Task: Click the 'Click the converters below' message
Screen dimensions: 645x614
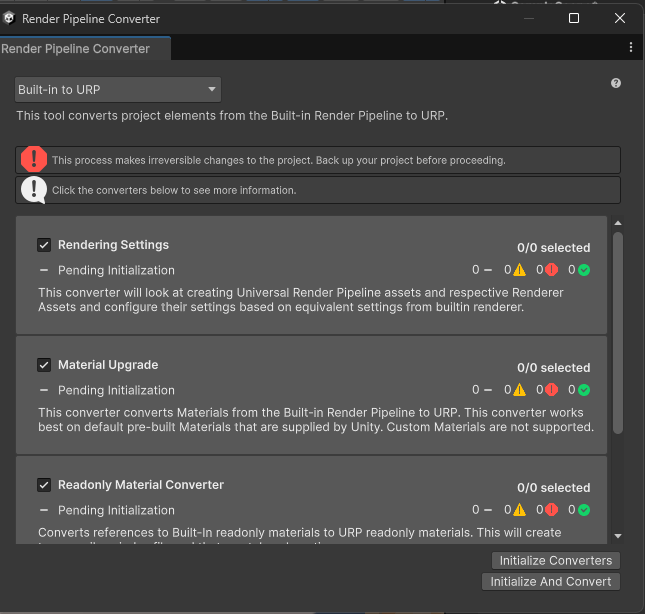Action: point(174,190)
